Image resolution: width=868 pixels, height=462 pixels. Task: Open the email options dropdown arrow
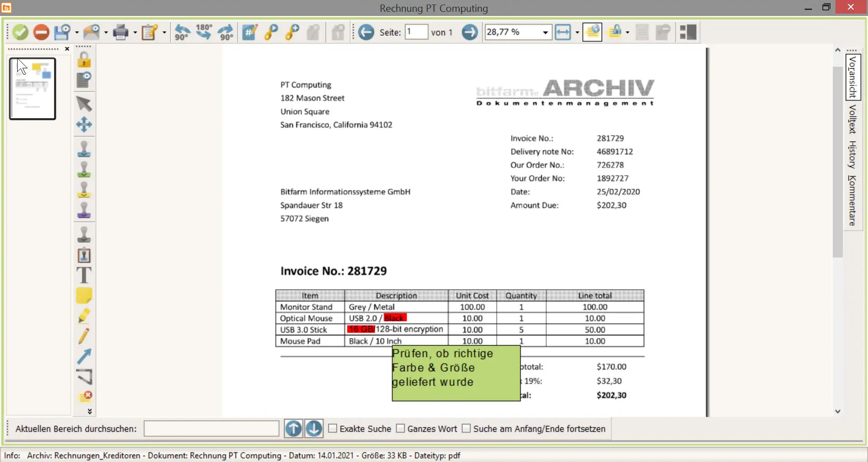click(x=106, y=33)
